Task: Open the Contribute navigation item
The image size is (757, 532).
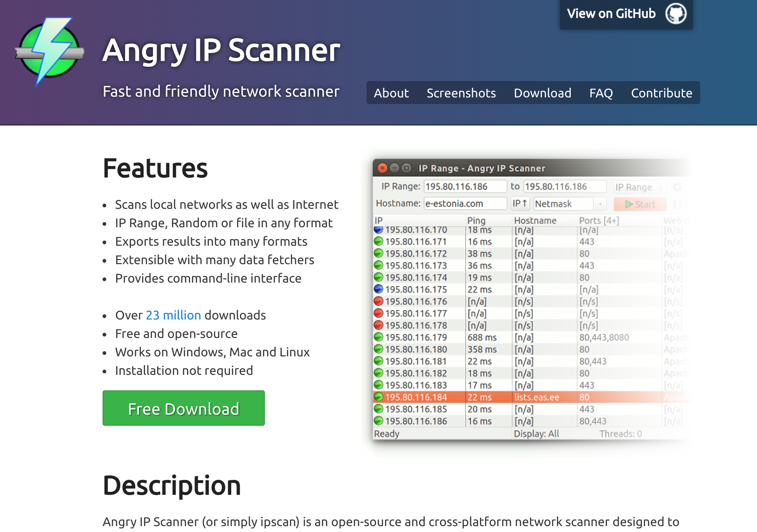Action: point(661,93)
